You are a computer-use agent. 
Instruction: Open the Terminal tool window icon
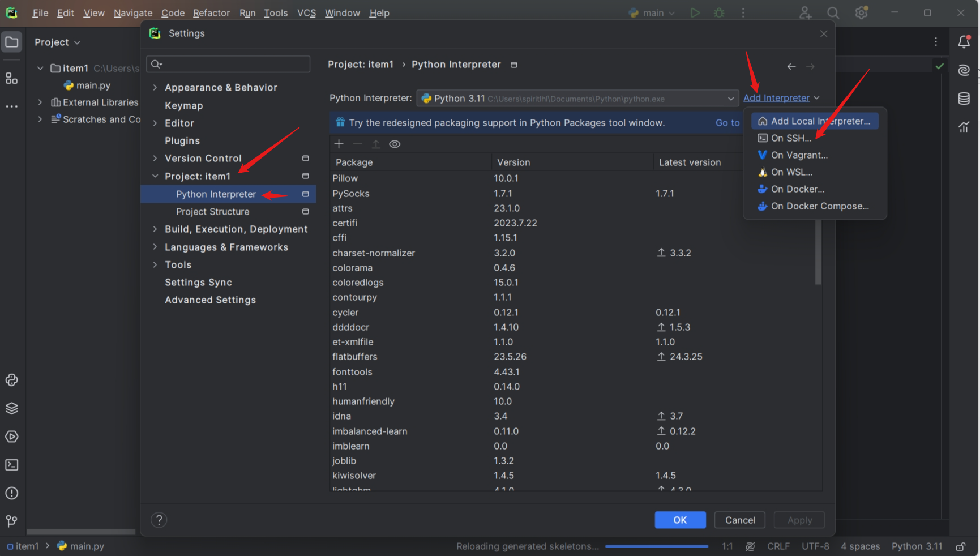tap(11, 465)
